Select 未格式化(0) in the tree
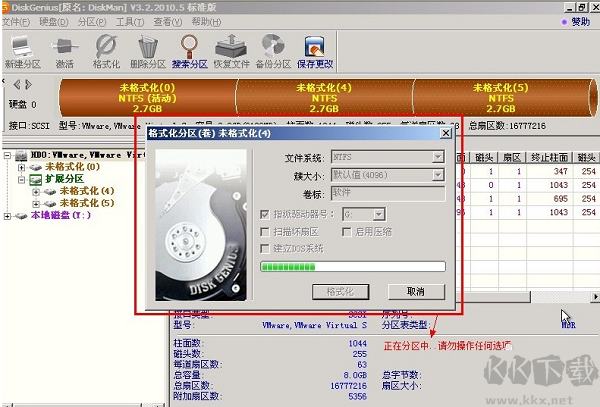The height and width of the screenshot is (407, 600). [x=72, y=167]
